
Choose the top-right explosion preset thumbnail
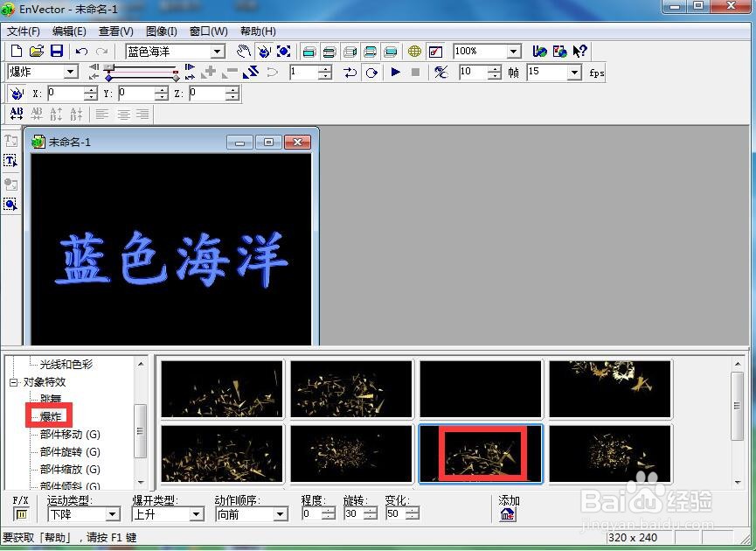[609, 389]
